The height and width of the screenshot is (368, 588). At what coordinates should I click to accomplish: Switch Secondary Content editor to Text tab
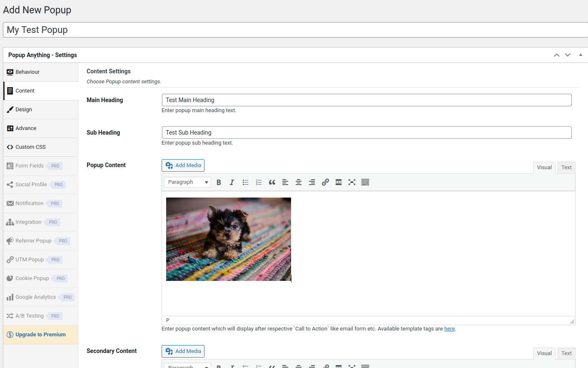[566, 353]
